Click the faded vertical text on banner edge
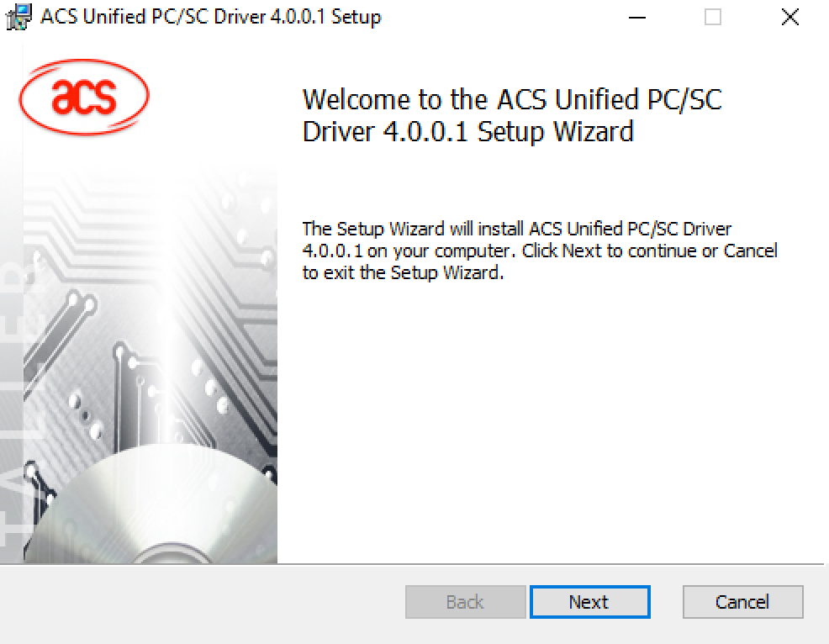 pyautogui.click(x=11, y=402)
